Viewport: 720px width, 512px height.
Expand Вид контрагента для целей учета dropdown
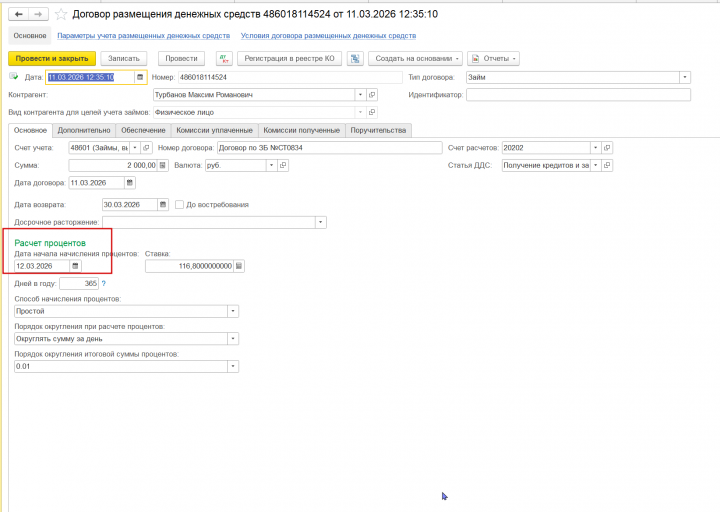pyautogui.click(x=360, y=112)
